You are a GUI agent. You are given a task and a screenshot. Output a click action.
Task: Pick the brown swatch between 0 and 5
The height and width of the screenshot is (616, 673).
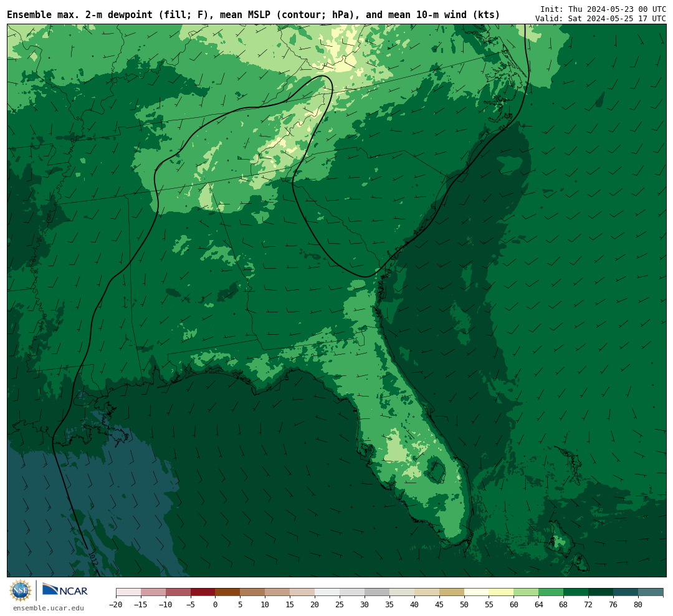click(228, 592)
